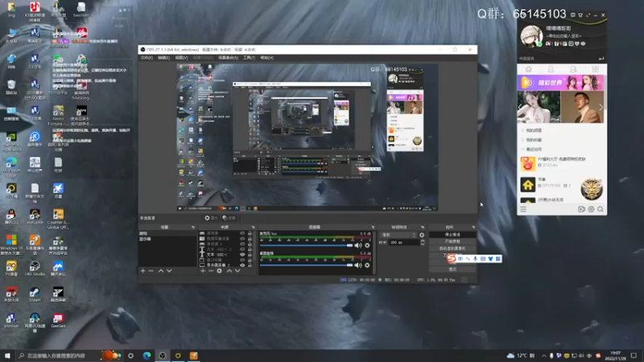Switch to YY apps grid tab

pyautogui.click(x=595, y=69)
